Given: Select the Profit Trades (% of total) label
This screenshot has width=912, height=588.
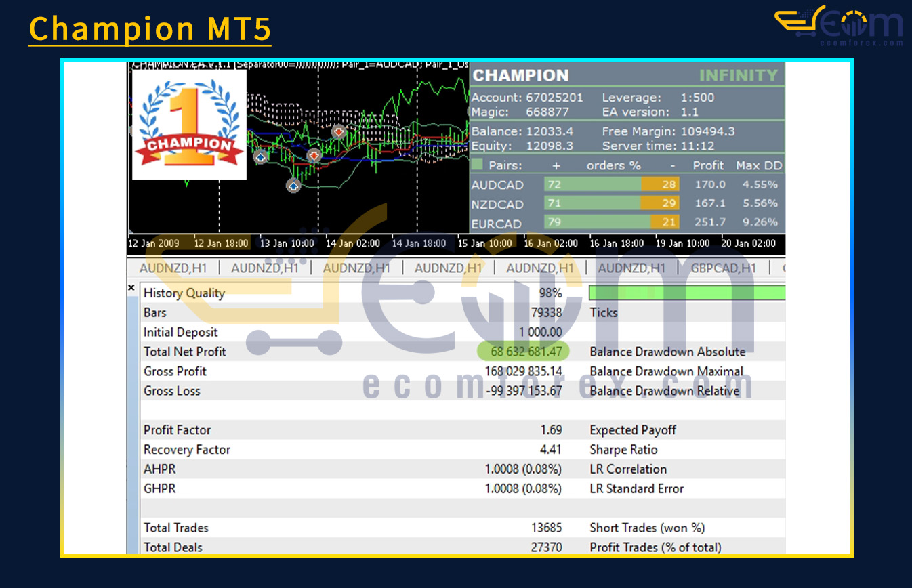Looking at the screenshot, I should click(x=656, y=547).
